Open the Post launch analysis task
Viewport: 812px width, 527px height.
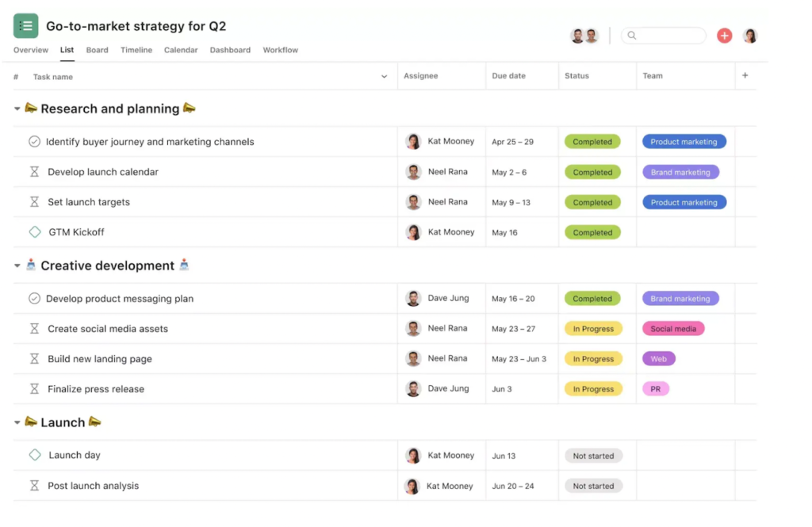93,486
